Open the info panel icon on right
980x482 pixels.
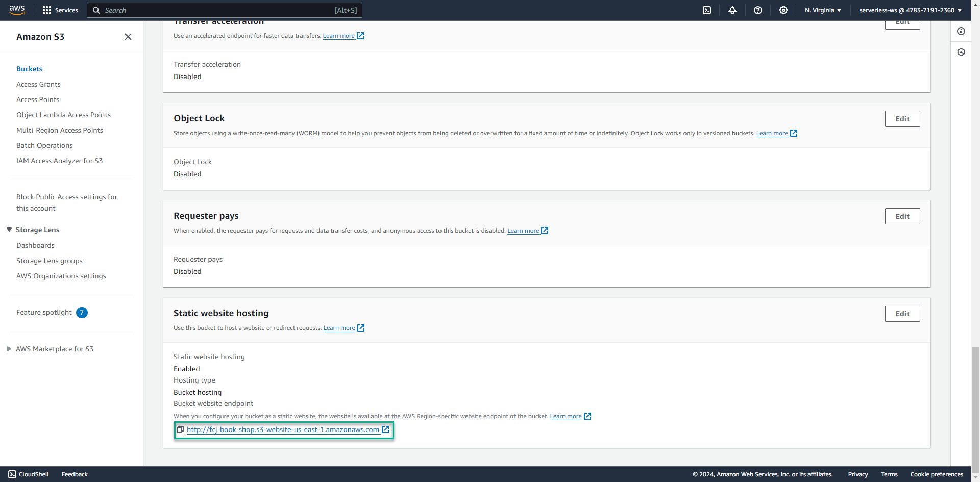[961, 31]
